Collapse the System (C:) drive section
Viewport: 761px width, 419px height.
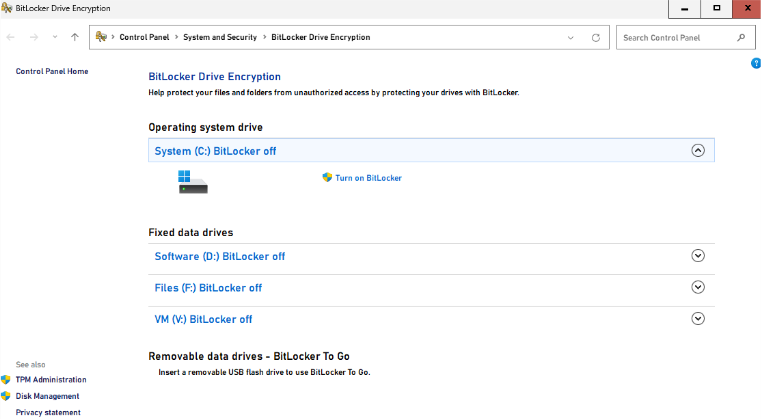point(698,151)
